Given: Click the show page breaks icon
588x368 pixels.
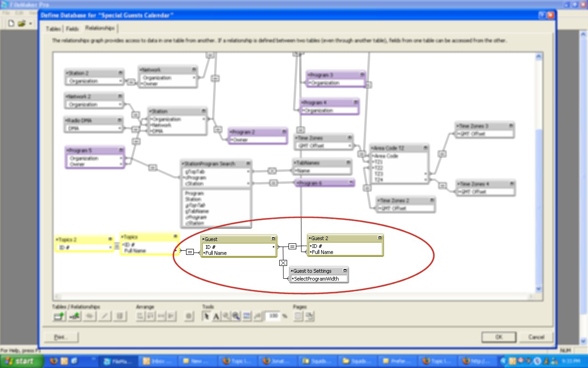Looking at the screenshot, I should (x=297, y=316).
